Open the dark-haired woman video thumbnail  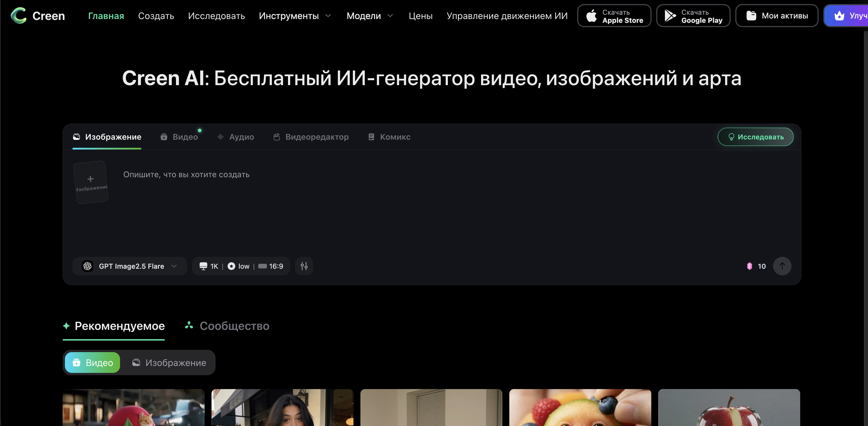pos(283,408)
